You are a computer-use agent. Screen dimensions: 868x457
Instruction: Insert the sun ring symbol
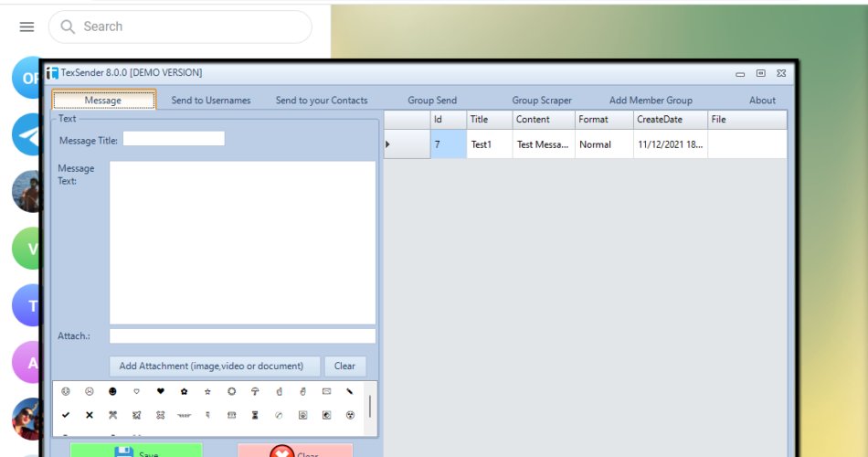(x=231, y=391)
